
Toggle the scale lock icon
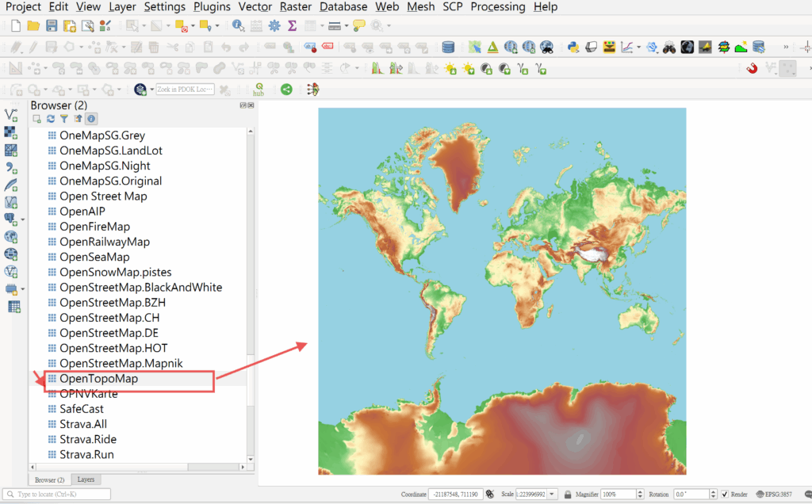point(567,494)
